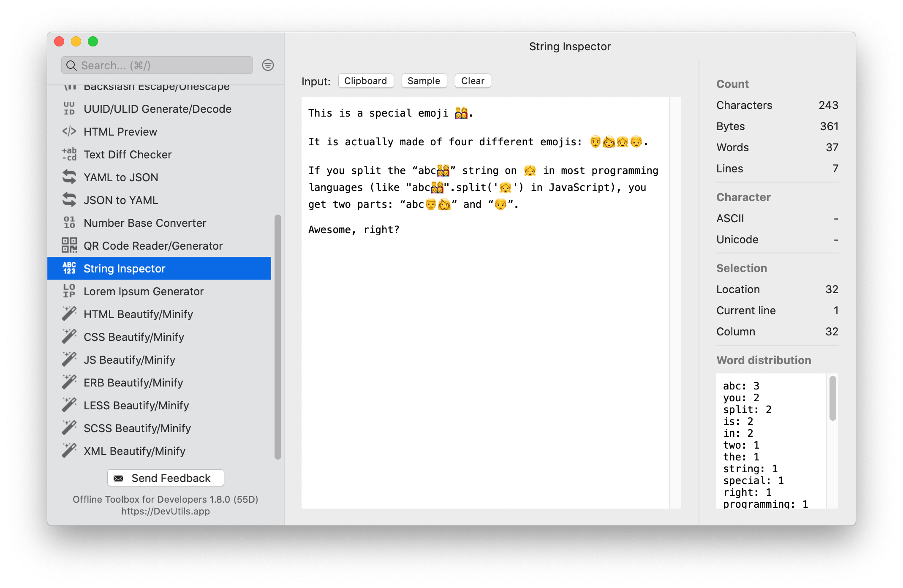This screenshot has height=588, width=903.
Task: Open the YAML to JSON converter icon
Action: (x=69, y=177)
